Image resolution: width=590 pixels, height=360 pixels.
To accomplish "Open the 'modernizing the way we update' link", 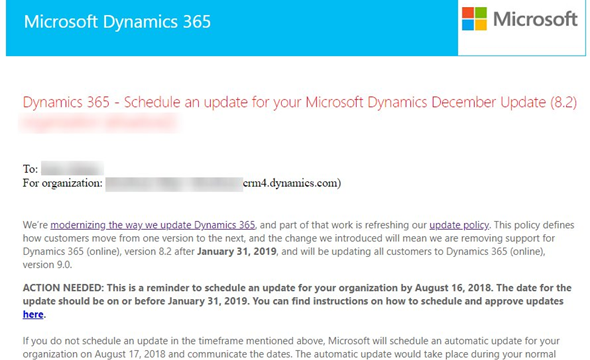I will [153, 225].
